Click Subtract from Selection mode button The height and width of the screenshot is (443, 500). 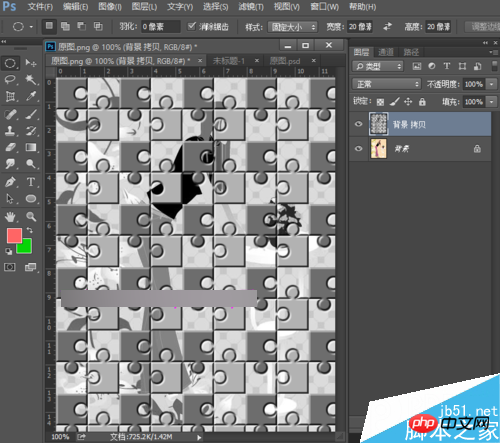[x=82, y=26]
